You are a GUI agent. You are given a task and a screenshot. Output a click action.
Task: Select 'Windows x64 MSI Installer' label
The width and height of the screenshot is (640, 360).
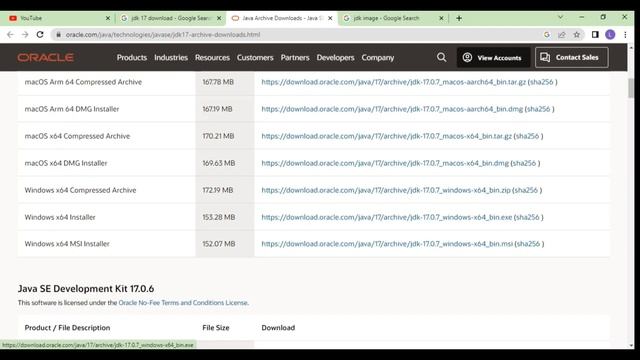[x=67, y=244]
